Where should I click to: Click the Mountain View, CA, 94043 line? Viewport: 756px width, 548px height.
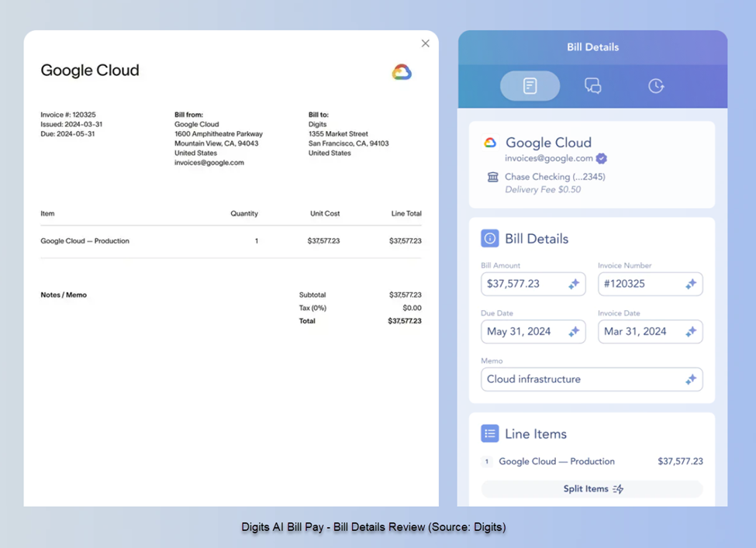pos(216,143)
